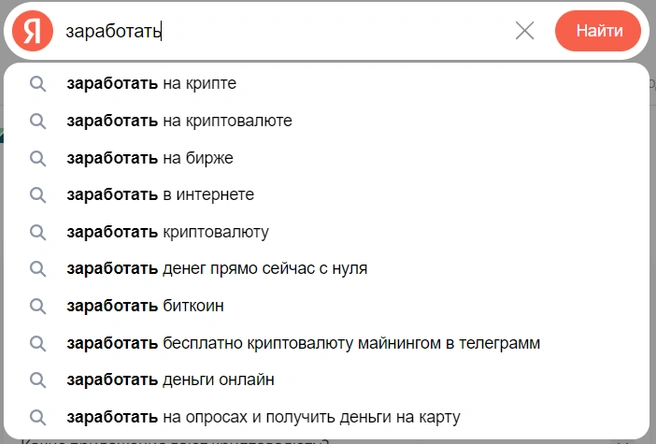Open suggestion about майнингом в телеграмм

(326, 344)
